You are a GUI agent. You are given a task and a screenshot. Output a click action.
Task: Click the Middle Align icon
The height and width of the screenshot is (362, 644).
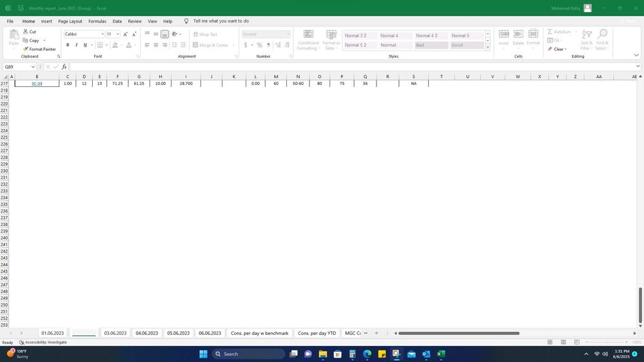click(155, 34)
